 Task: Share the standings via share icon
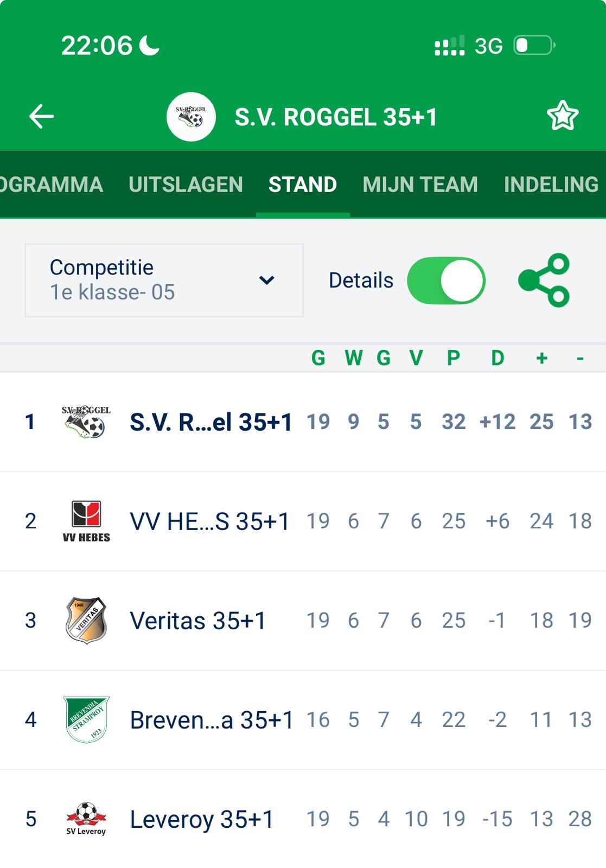coord(544,280)
